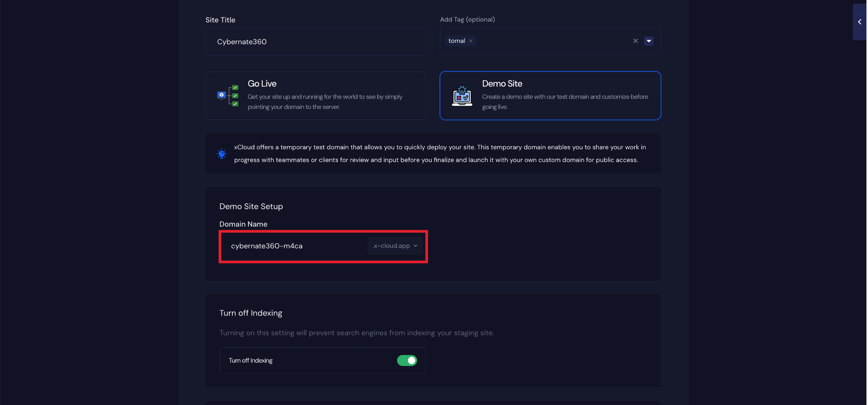Screen dimensions: 868x405
Task: Click the lightbulb tip icon
Action: point(221,154)
